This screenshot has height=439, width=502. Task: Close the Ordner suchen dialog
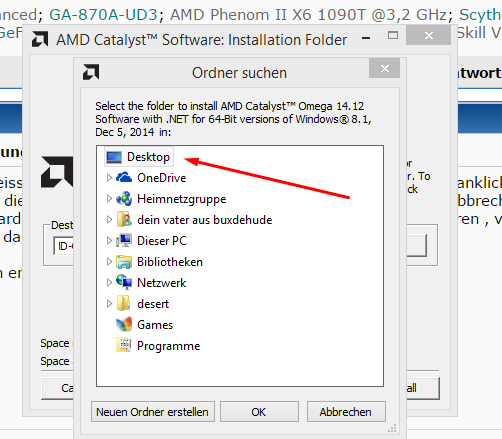tap(384, 68)
